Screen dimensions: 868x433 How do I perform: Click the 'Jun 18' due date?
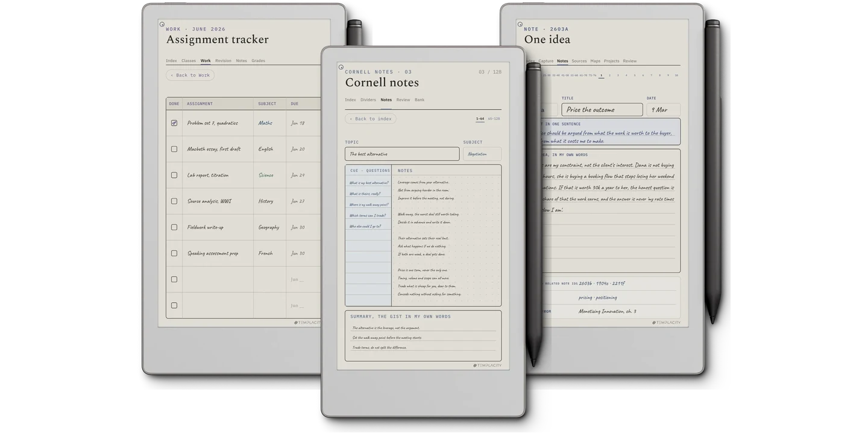coord(298,123)
